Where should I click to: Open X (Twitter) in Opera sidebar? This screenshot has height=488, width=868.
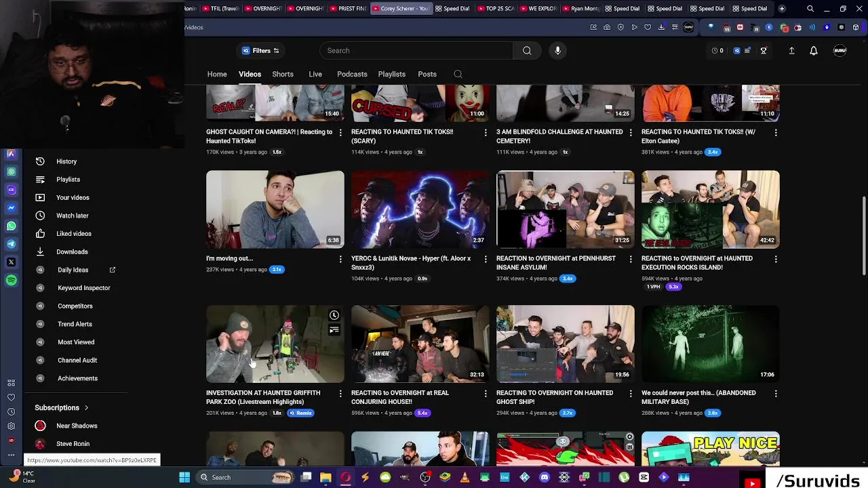11,262
